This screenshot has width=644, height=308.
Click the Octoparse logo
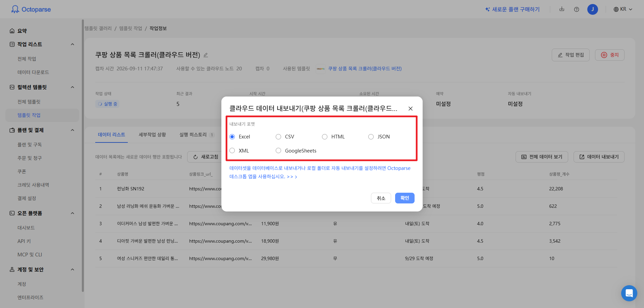tap(31, 9)
